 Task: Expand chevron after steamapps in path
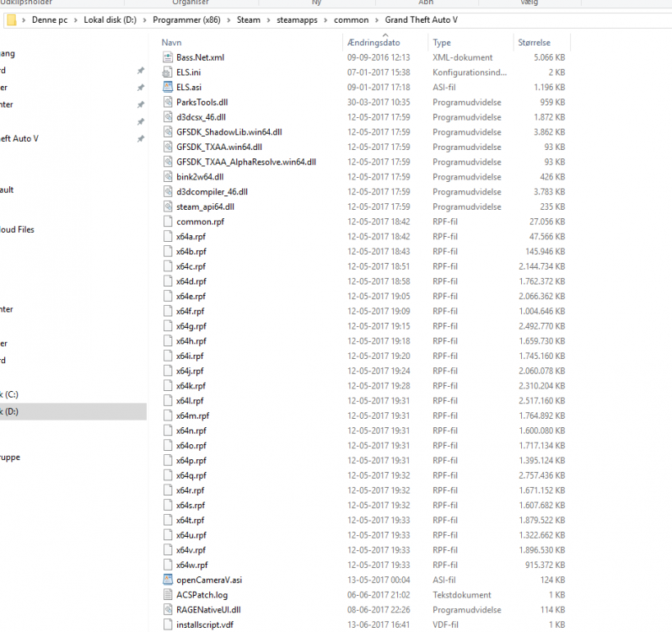[325, 20]
